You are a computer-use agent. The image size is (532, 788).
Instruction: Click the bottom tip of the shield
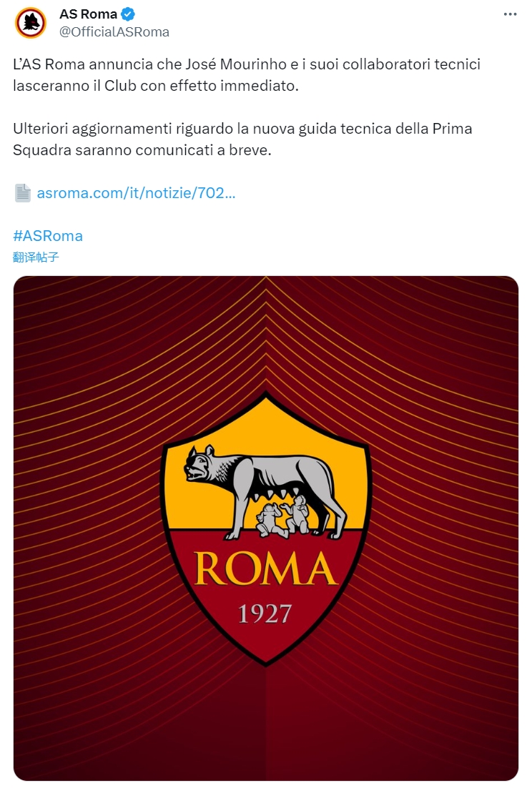(266, 659)
